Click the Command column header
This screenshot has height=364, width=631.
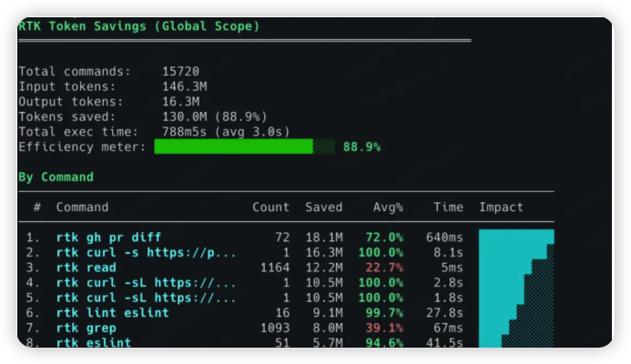(x=82, y=207)
